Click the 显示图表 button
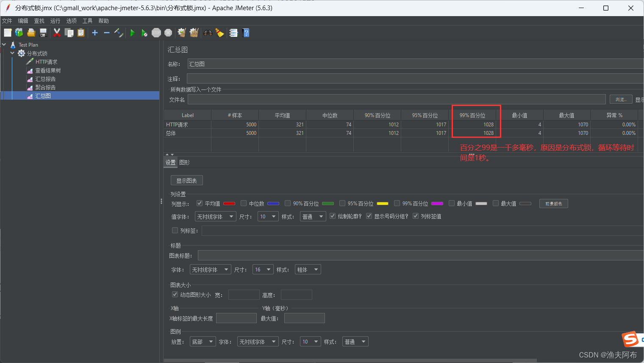This screenshot has width=644, height=363. coord(186,180)
